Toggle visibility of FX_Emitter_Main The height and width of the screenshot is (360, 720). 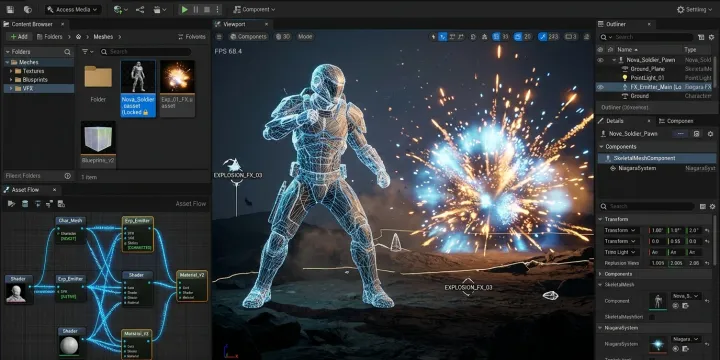click(600, 87)
